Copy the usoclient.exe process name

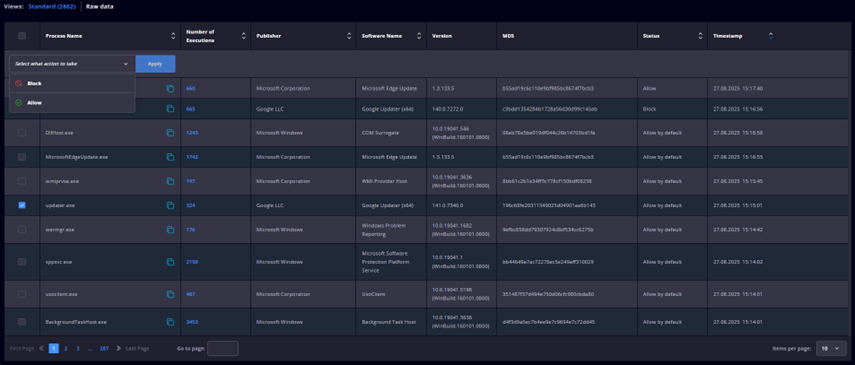click(170, 294)
